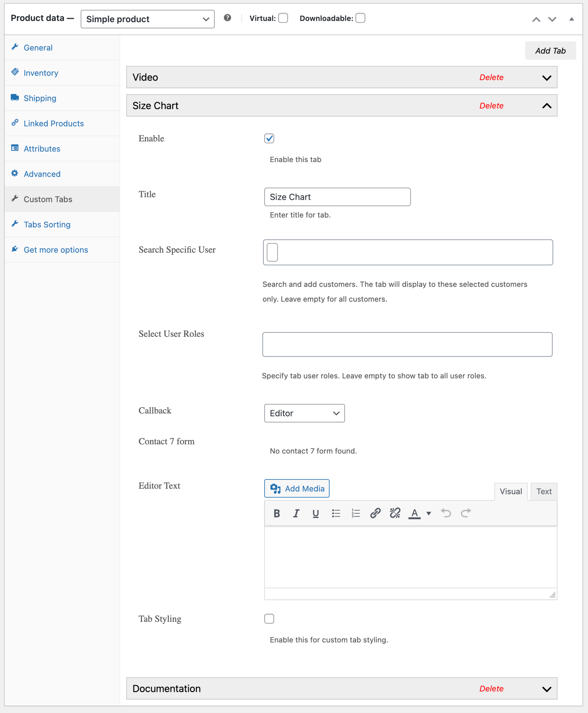Image resolution: width=588 pixels, height=713 pixels.
Task: Open the product type dropdown
Action: [x=147, y=19]
